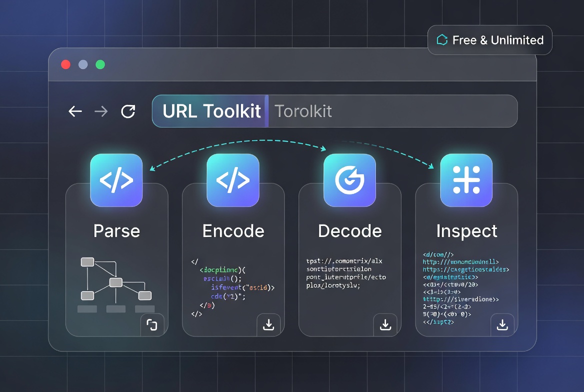This screenshot has width=584, height=392.
Task: Click the markup listing in Inspect card
Action: [465, 288]
